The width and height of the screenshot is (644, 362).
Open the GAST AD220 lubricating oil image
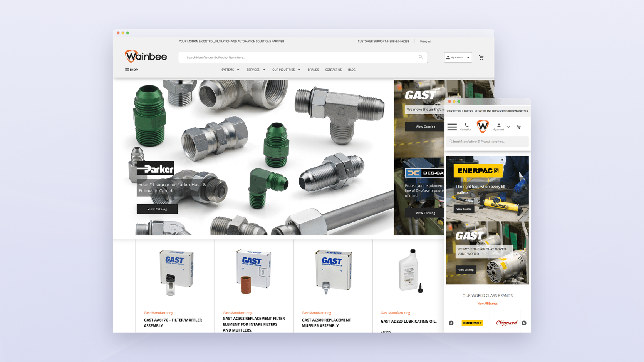pyautogui.click(x=411, y=271)
